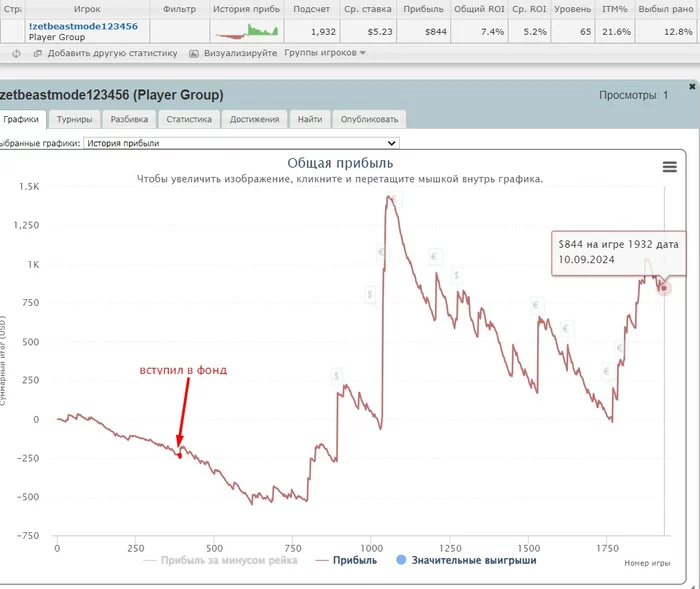Open the chart hamburger menu icon
This screenshot has width=700, height=589.
(x=669, y=167)
